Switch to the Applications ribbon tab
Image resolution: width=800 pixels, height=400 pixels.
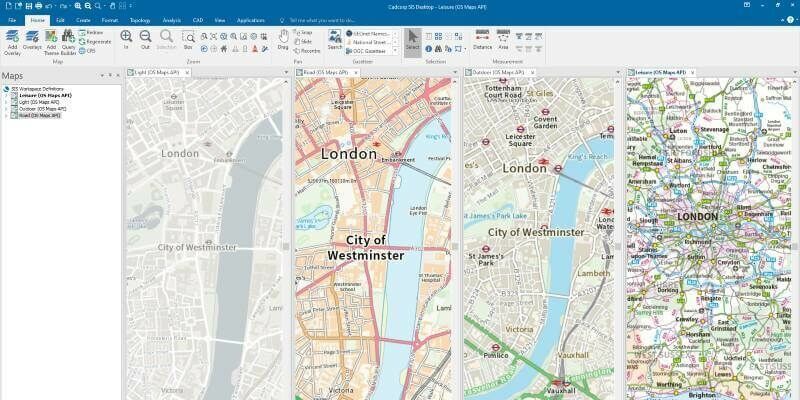coord(251,20)
